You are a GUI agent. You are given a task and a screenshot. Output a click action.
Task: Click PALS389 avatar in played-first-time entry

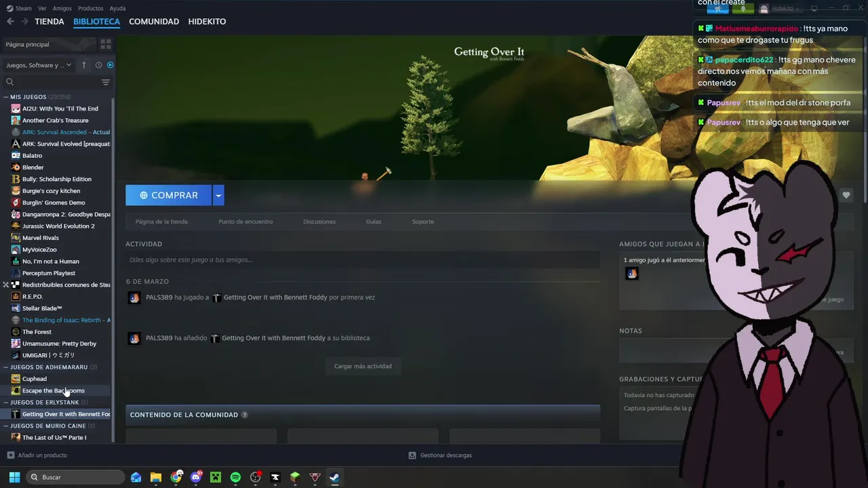pyautogui.click(x=134, y=298)
